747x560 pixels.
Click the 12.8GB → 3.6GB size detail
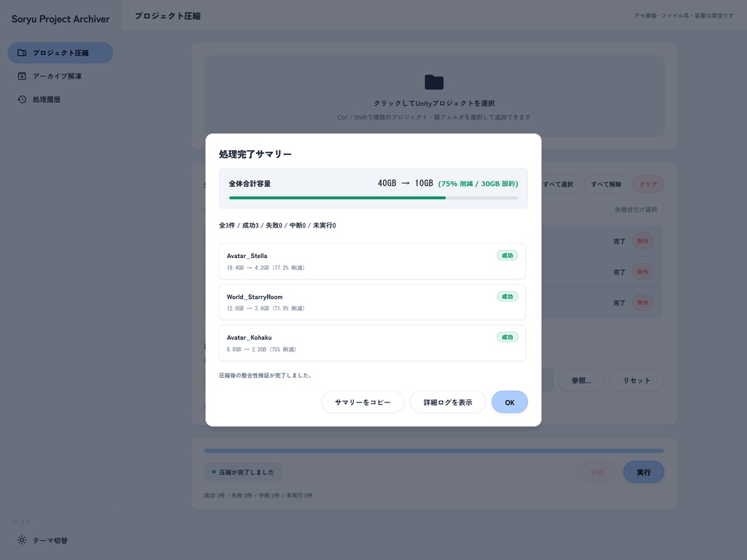266,308
